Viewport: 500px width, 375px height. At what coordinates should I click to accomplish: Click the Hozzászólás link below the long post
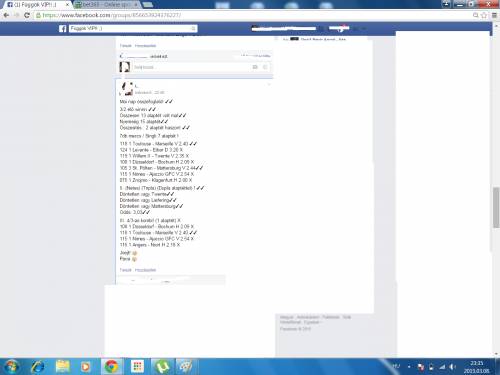pyautogui.click(x=145, y=270)
